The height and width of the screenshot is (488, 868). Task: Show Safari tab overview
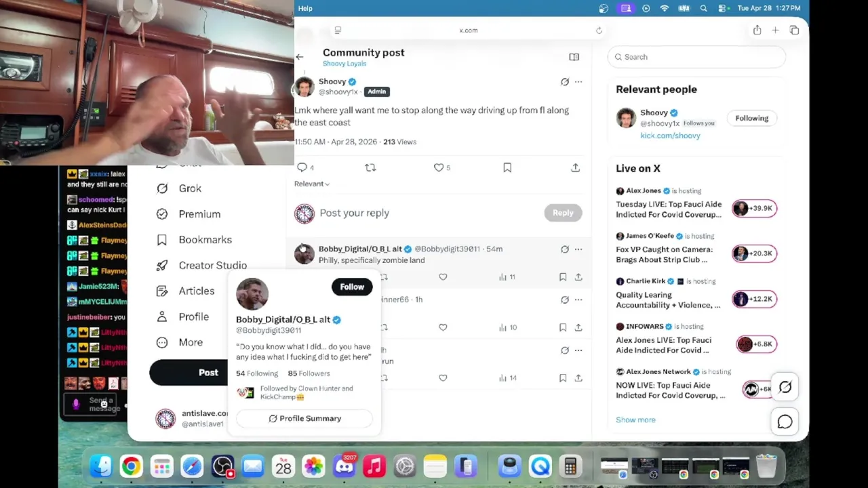[x=794, y=30]
